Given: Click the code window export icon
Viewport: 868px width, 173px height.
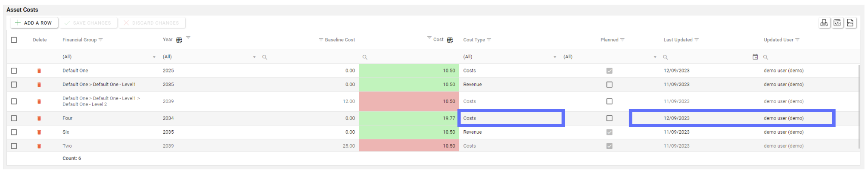Looking at the screenshot, I should 837,23.
